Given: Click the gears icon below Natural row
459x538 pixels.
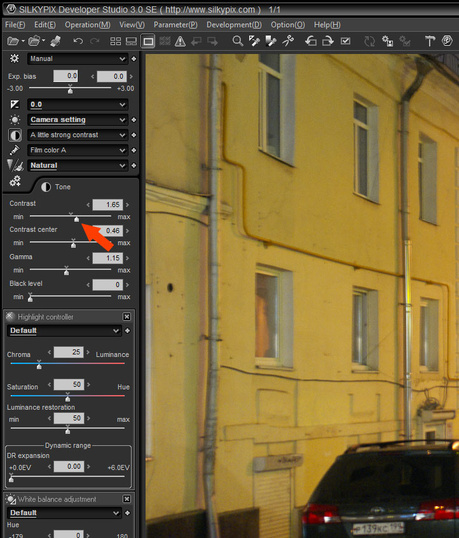Looking at the screenshot, I should pos(15,181).
